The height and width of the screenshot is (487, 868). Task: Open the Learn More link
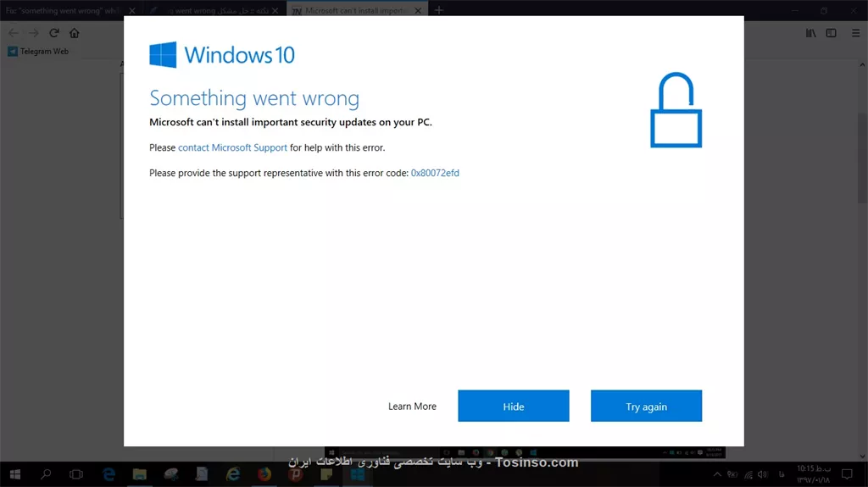(412, 407)
